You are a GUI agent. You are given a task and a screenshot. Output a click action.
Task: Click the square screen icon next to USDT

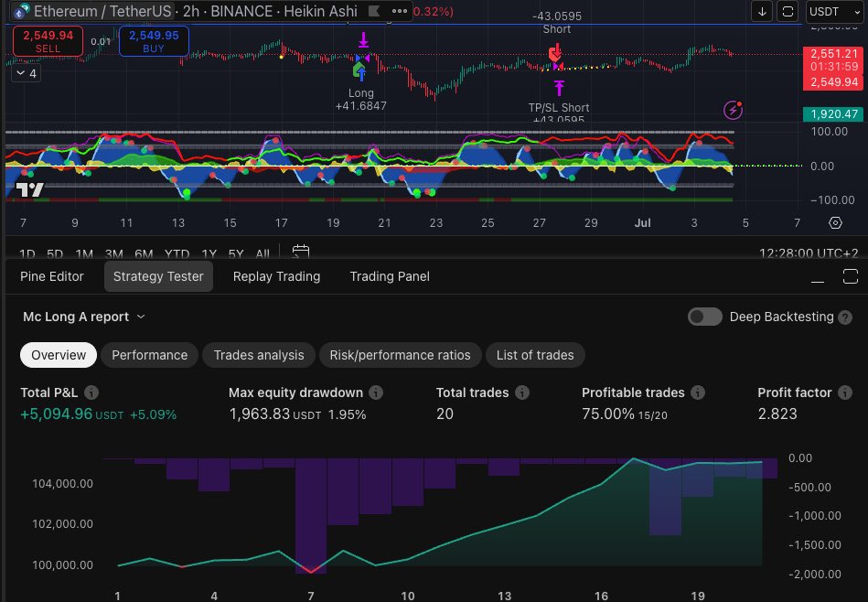pyautogui.click(x=788, y=12)
